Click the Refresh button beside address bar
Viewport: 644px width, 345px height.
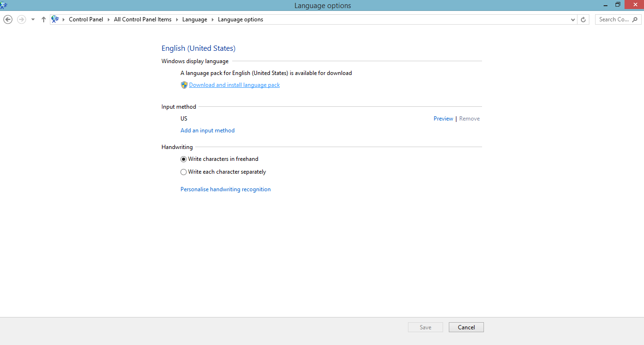[x=584, y=19]
